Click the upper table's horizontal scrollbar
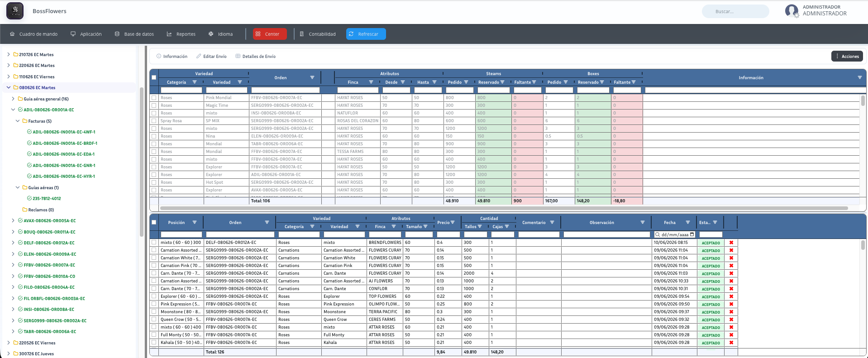The height and width of the screenshot is (358, 868). coord(504,208)
